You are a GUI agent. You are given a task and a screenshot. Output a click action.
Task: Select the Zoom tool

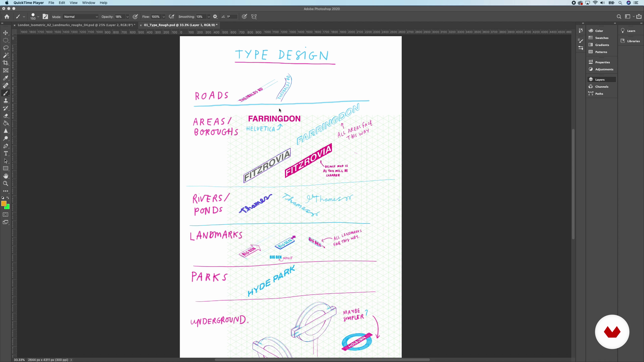pos(6,184)
